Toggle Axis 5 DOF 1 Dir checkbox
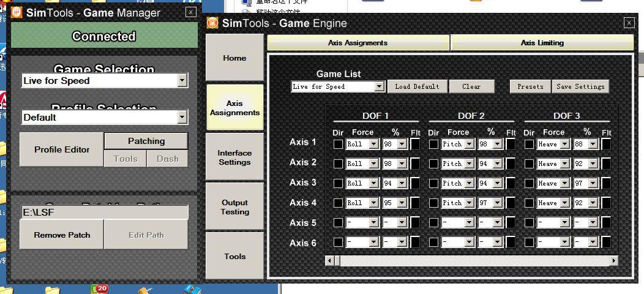 (338, 222)
